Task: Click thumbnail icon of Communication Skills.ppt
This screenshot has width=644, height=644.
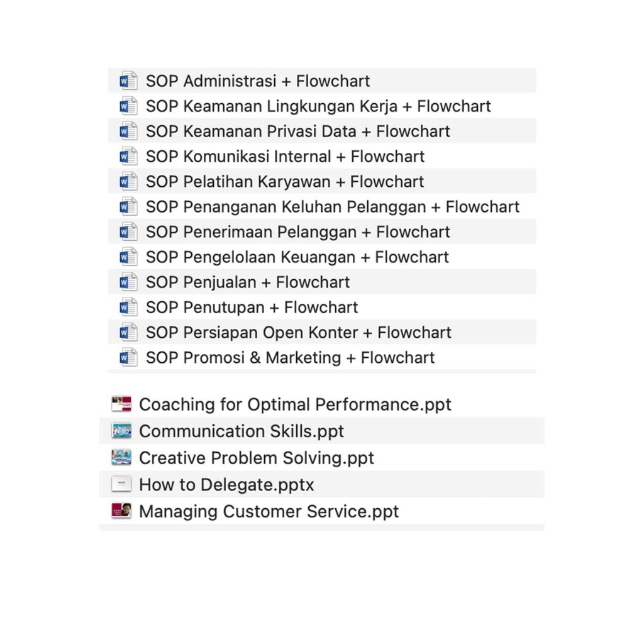Action: [121, 431]
